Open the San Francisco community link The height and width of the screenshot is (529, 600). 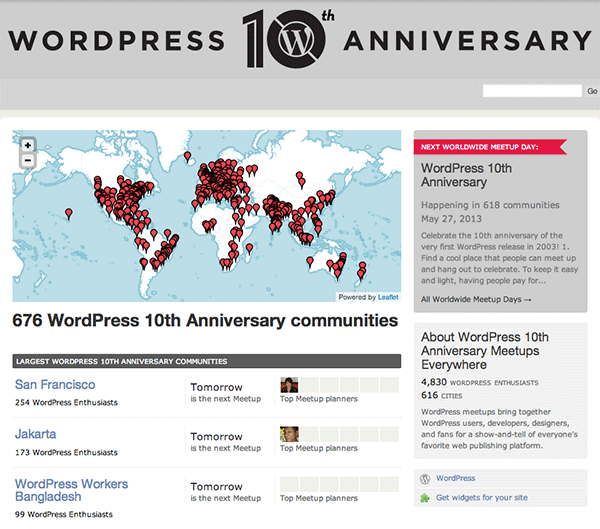(x=55, y=384)
